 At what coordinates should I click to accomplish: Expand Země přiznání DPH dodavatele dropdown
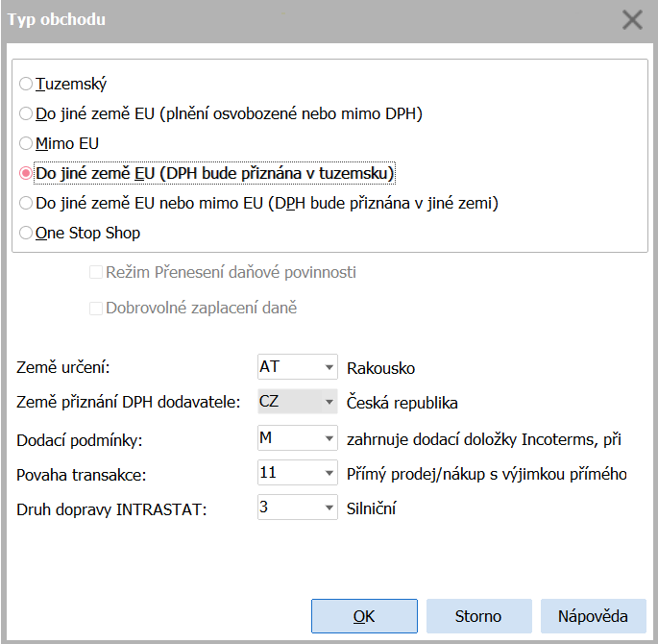329,403
